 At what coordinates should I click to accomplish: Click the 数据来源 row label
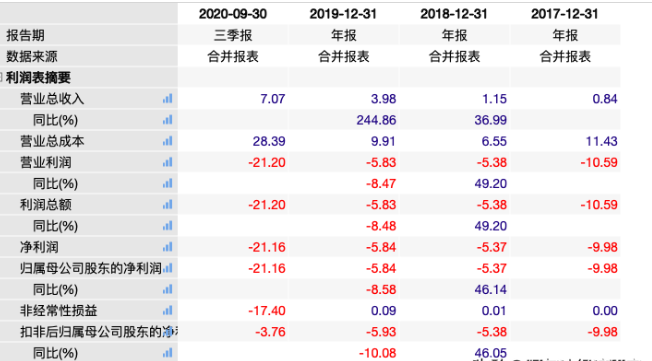coord(32,57)
